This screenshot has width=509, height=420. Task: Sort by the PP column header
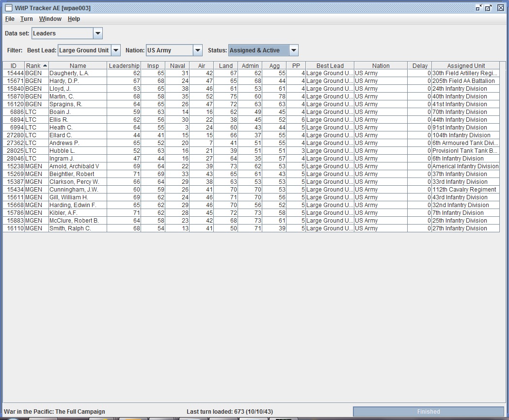[296, 65]
